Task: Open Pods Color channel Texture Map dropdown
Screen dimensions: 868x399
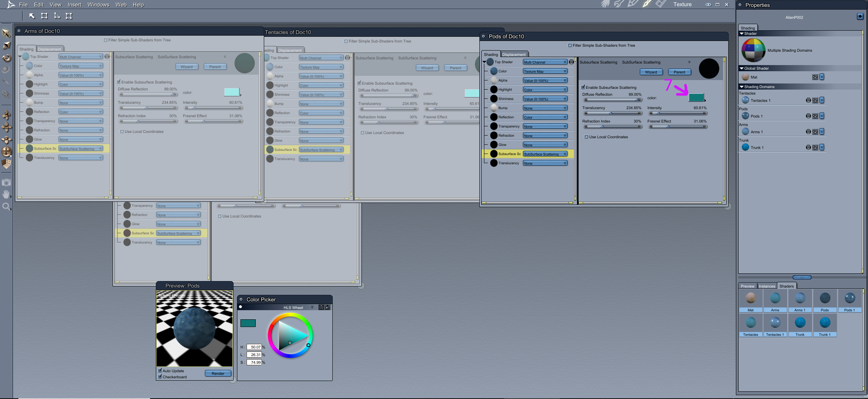Action: (545, 71)
